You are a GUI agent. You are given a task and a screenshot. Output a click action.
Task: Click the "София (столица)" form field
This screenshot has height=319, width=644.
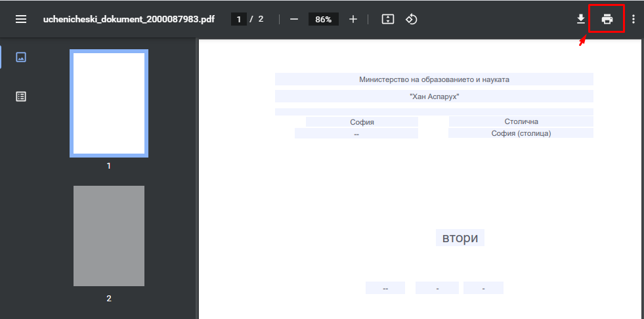(x=521, y=133)
